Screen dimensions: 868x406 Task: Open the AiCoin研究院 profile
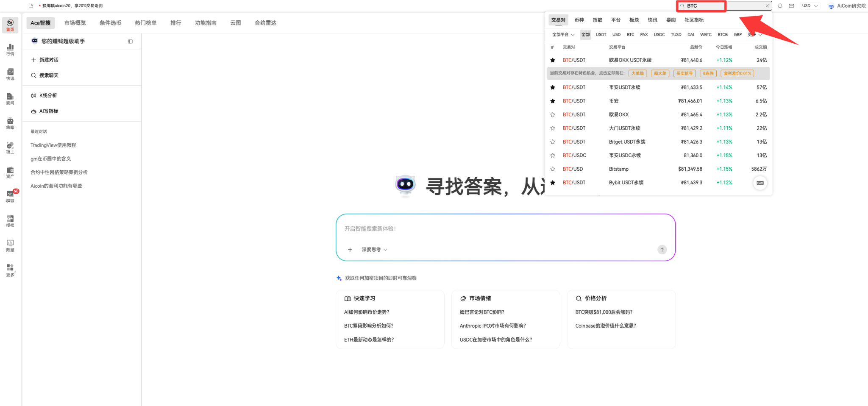coord(847,6)
